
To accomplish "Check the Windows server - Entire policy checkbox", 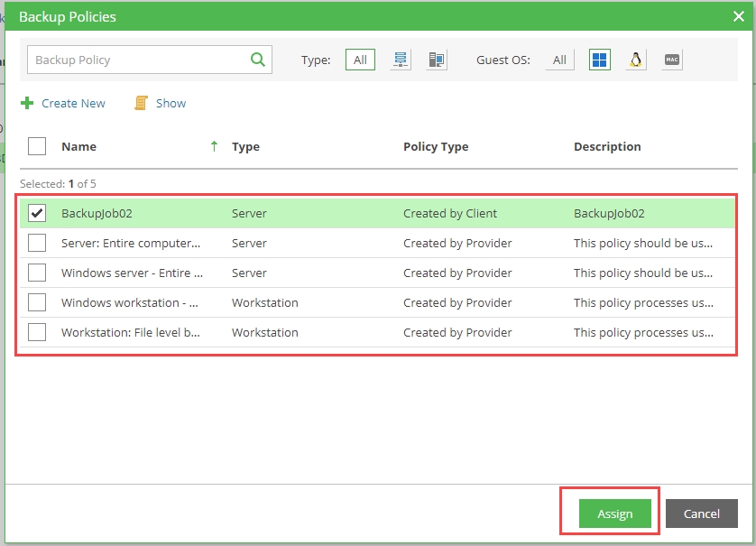I will pos(37,273).
